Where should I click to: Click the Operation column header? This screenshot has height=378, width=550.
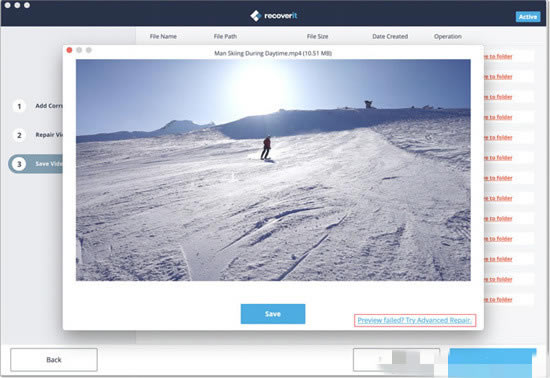(448, 36)
